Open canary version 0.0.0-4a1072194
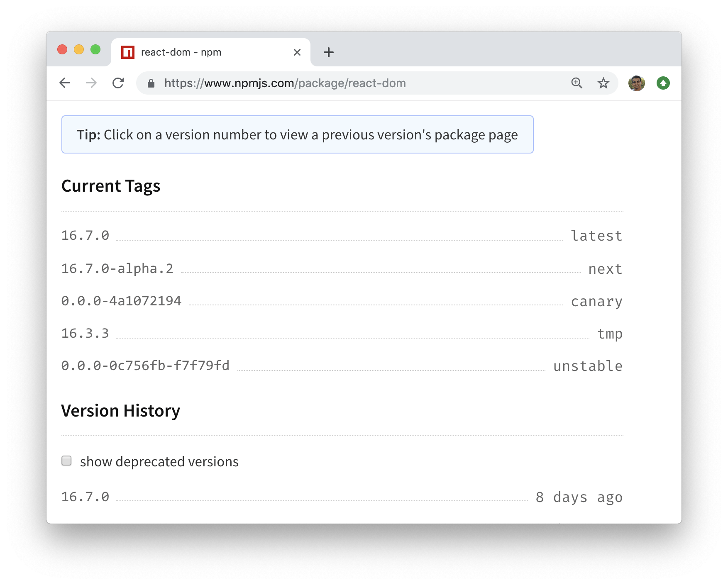The width and height of the screenshot is (728, 585). point(121,301)
